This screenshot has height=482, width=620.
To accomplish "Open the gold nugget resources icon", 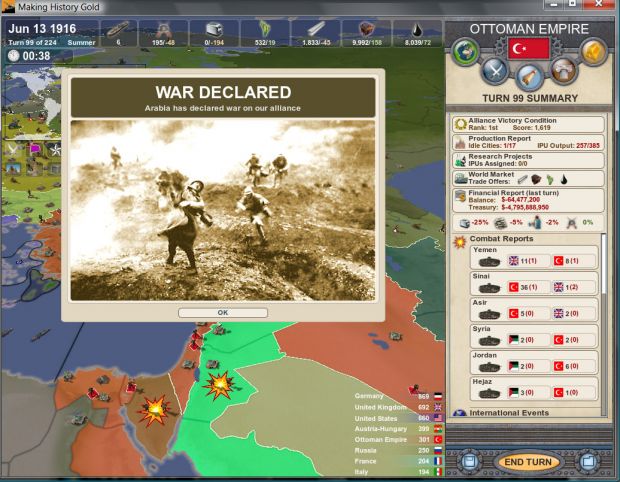I will pyautogui.click(x=593, y=52).
